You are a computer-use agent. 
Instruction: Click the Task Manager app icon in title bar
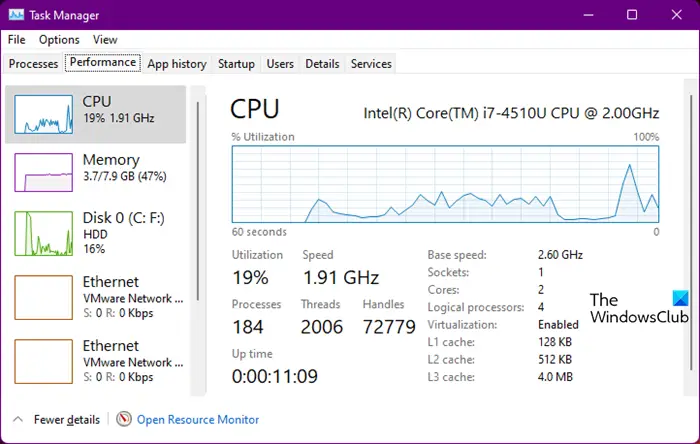pyautogui.click(x=16, y=15)
